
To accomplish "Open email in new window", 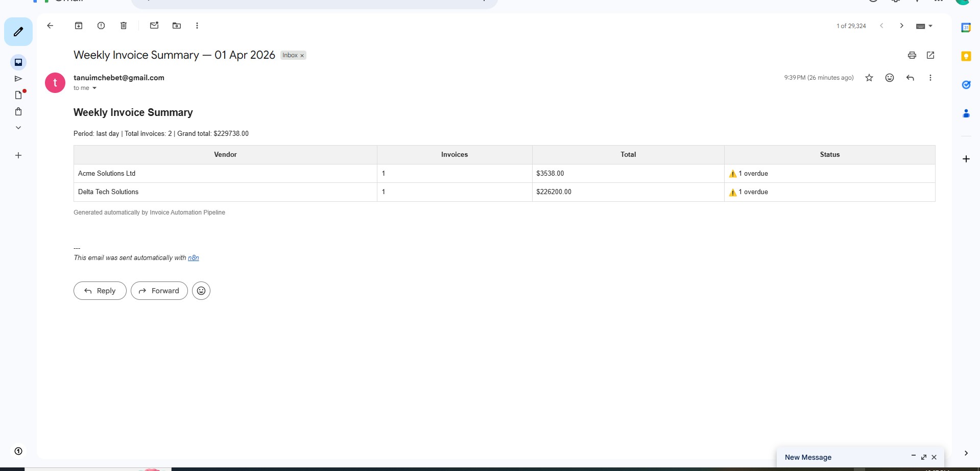I will coord(930,55).
